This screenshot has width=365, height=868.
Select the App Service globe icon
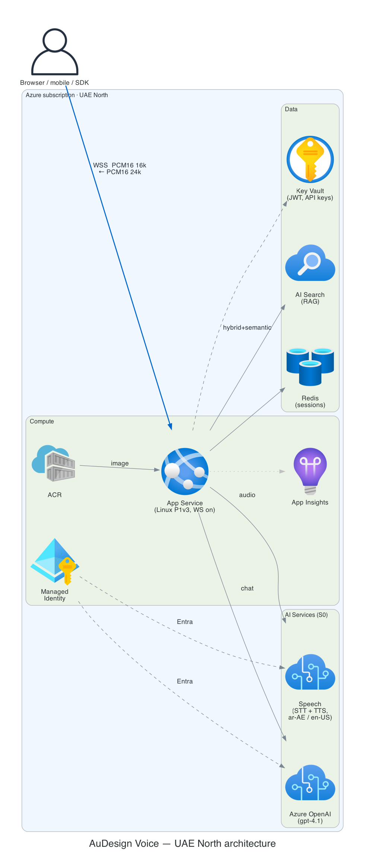[x=185, y=471]
